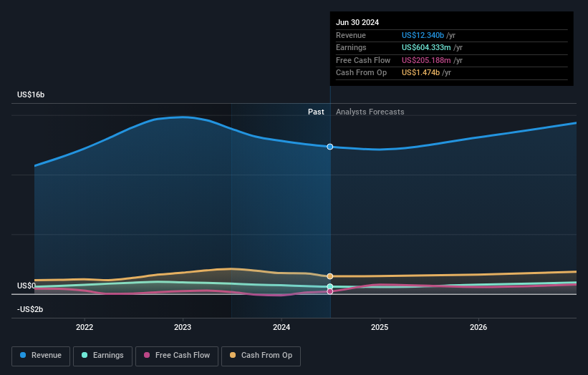Toggle the Revenue legend series
The width and height of the screenshot is (588, 375).
coord(41,356)
